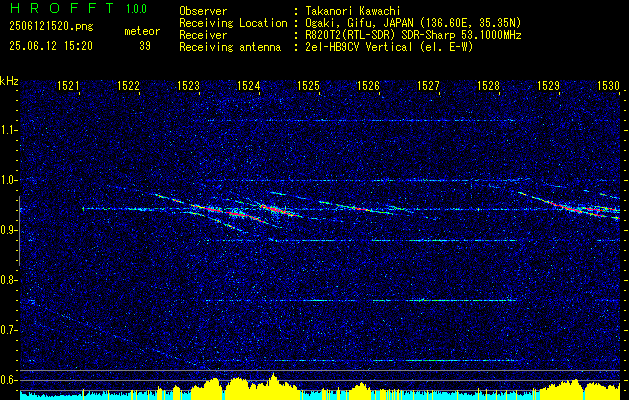The width and height of the screenshot is (629, 400).
Task: Click the 1529 time marker
Action: [x=548, y=85]
